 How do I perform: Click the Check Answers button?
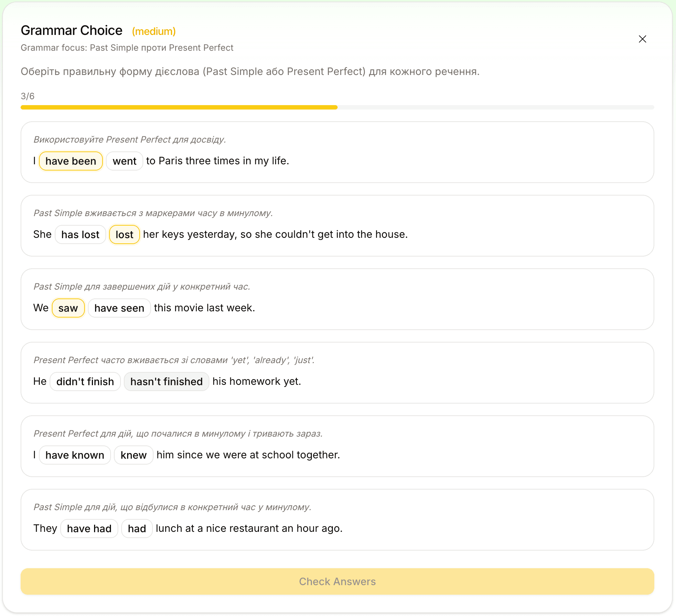pos(337,581)
